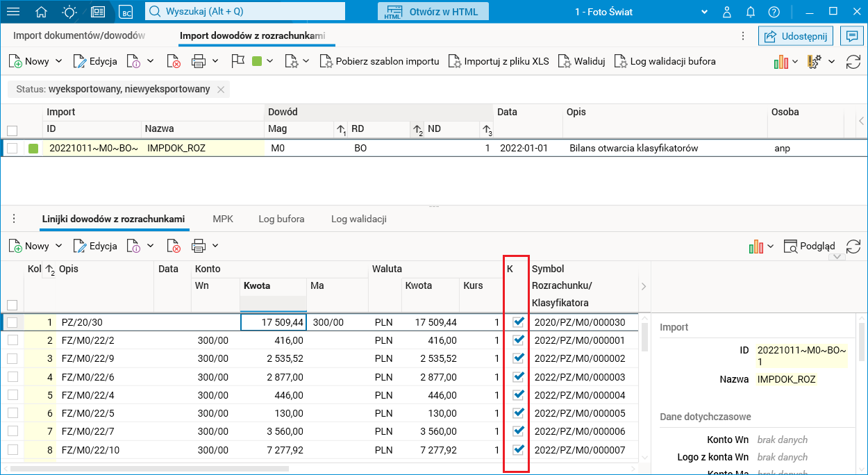Check the IMPDOK_ROZ import row checkbox
Viewport: 868px width, 475px height.
coord(12,148)
